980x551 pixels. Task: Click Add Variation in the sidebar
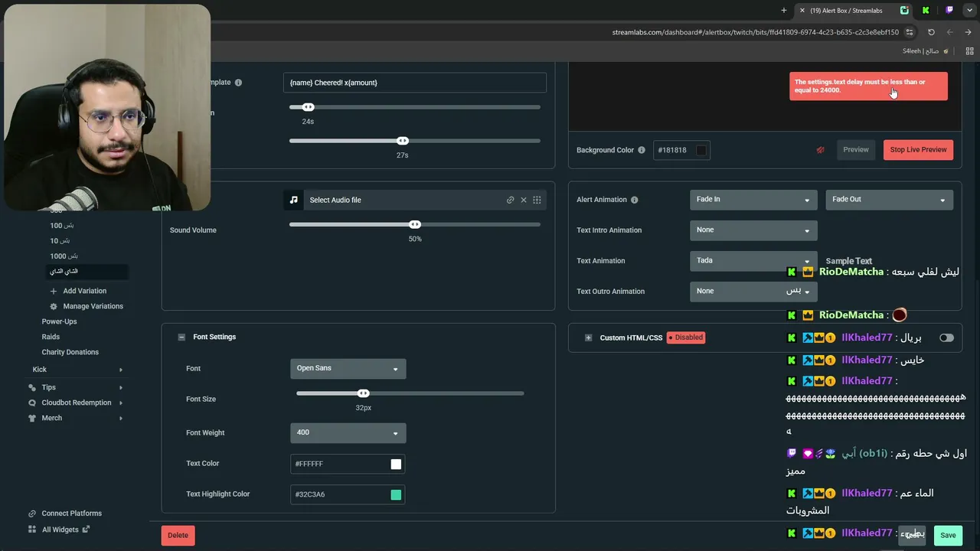click(x=85, y=291)
